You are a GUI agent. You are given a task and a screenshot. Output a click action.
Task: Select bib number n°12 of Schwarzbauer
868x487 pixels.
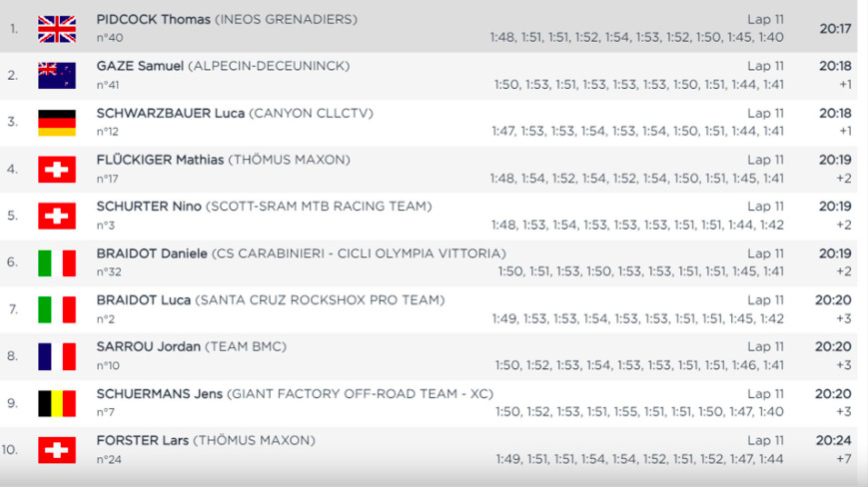pos(108,132)
